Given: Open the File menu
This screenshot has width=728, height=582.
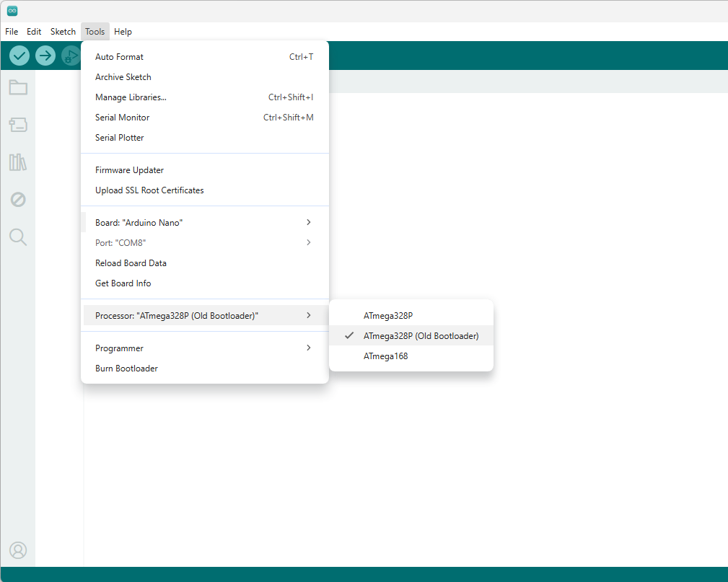Looking at the screenshot, I should (x=12, y=32).
